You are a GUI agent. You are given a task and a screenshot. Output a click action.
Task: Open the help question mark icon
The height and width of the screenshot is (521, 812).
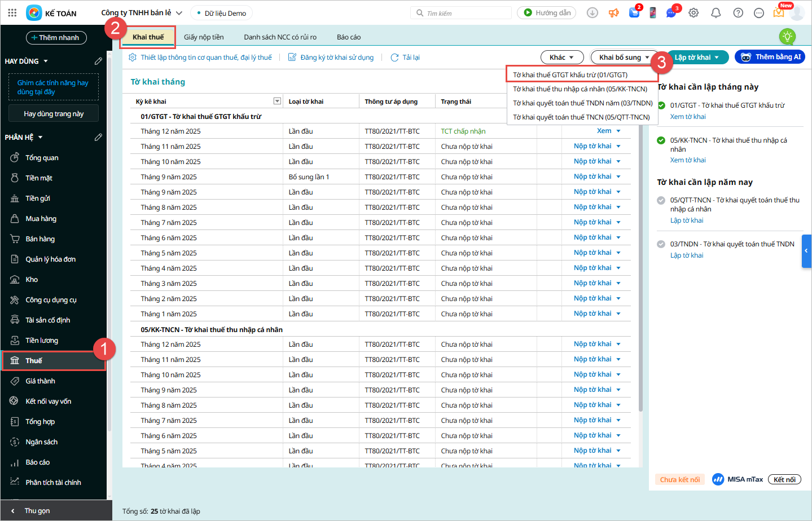pos(738,13)
